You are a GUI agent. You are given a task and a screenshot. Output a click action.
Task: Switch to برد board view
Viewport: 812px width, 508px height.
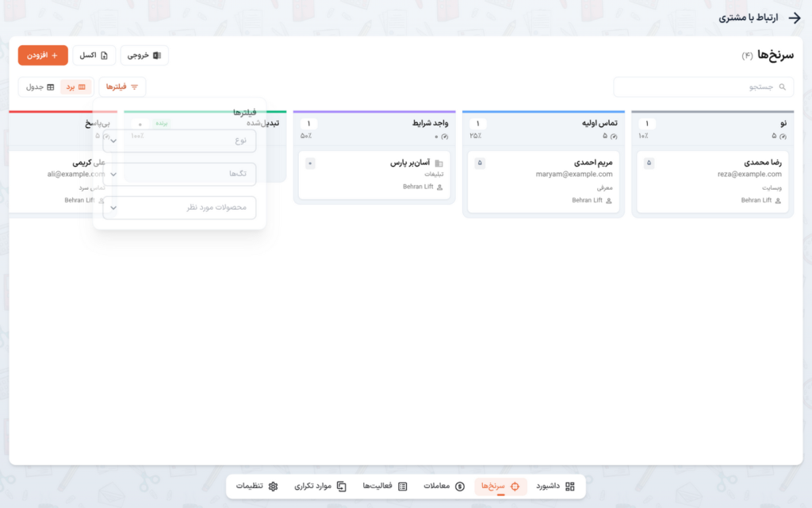point(75,87)
